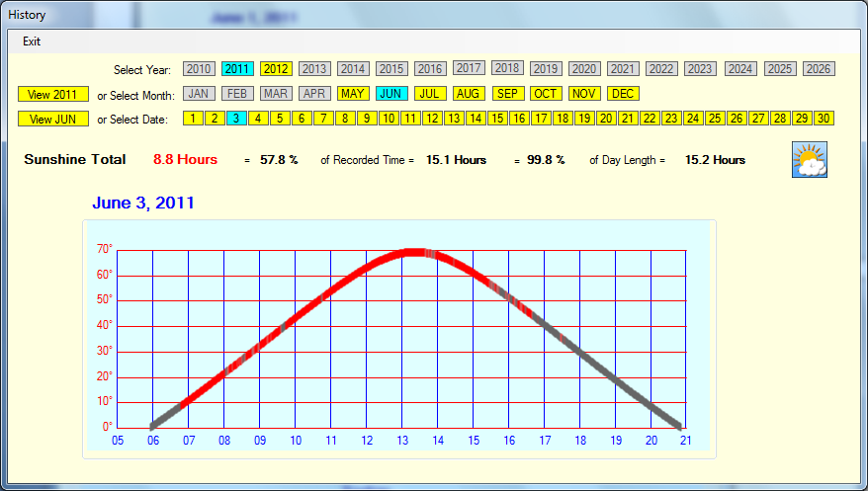Select date 25
This screenshot has width=868, height=491.
click(x=715, y=119)
